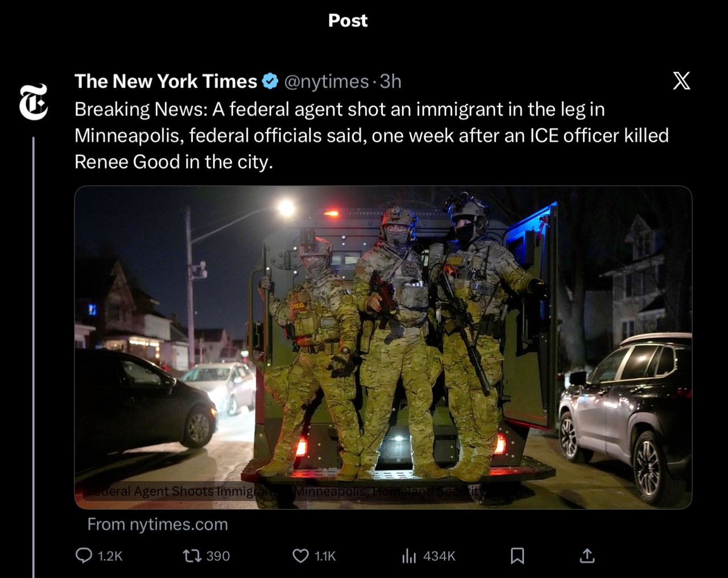Screen dimensions: 728x578
Task: Click the 1.1K likes count
Action: (325, 556)
